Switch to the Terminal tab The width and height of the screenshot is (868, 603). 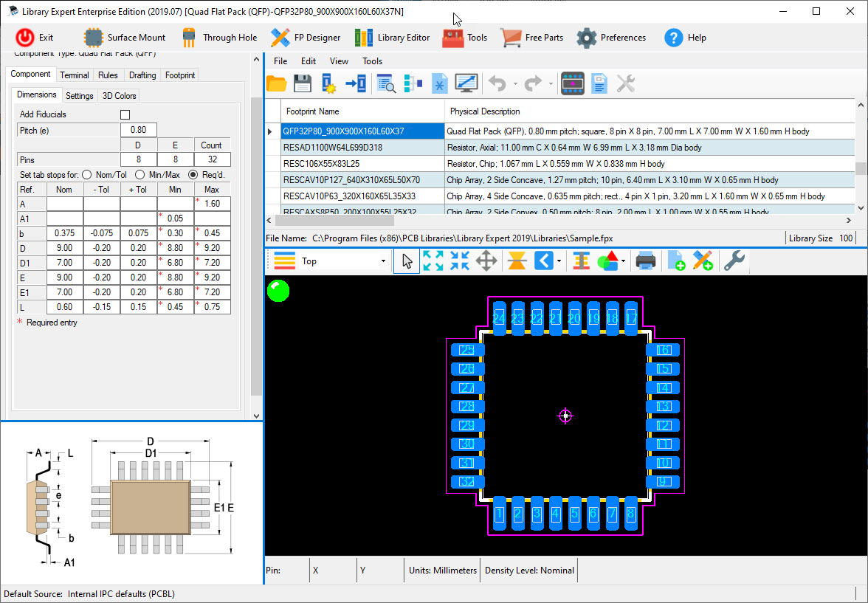tap(74, 75)
